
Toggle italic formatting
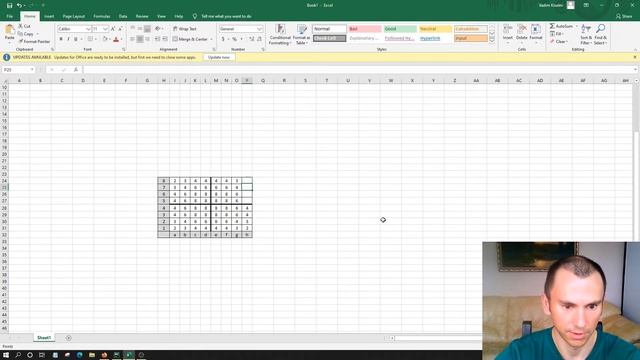(68, 39)
